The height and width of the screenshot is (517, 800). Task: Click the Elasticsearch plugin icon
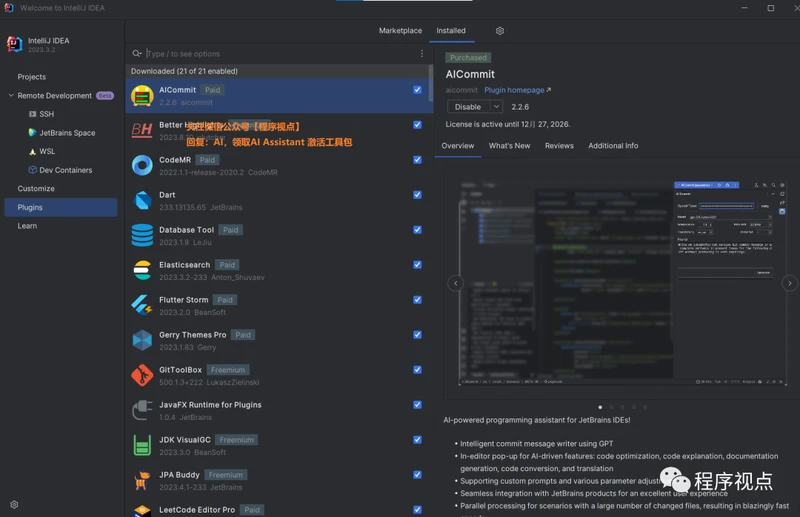(142, 270)
